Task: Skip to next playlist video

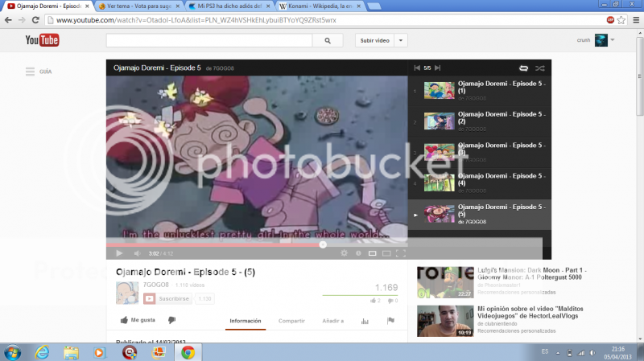Action: click(438, 68)
